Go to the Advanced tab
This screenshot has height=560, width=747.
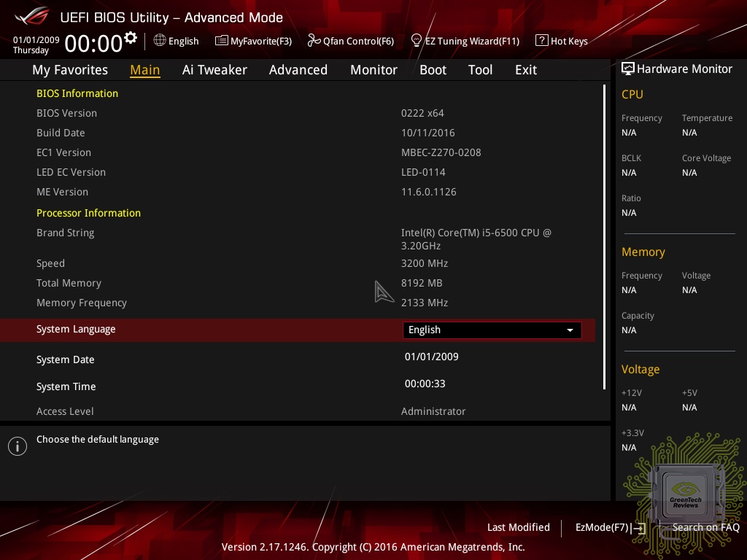pos(298,70)
